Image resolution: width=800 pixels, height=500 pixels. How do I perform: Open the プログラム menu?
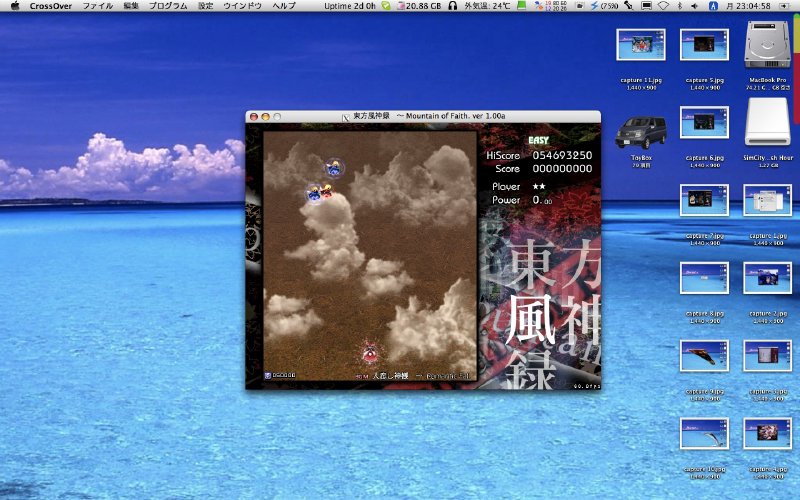point(168,6)
